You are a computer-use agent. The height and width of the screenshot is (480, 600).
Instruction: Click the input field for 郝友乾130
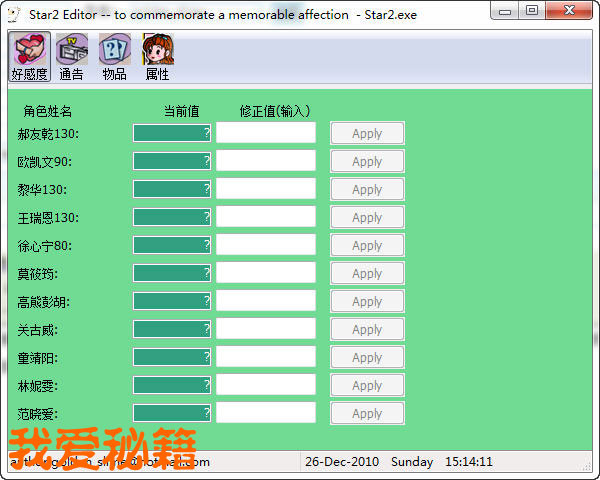click(266, 133)
